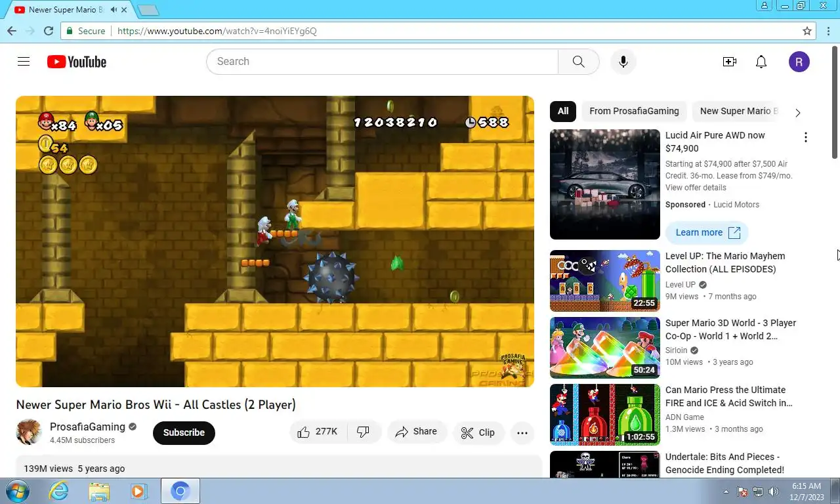Dislike the video with thumbs down
Screen dimensions: 840x504
pyautogui.click(x=364, y=432)
